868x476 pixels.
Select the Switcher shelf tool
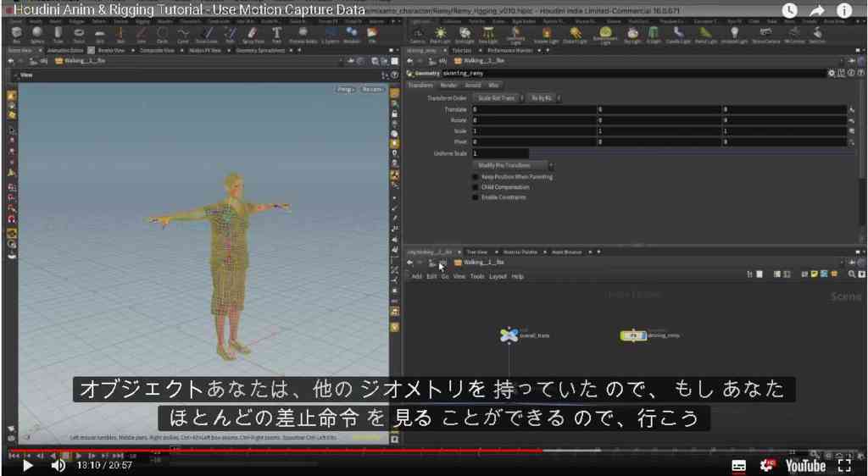pyautogui.click(x=817, y=35)
